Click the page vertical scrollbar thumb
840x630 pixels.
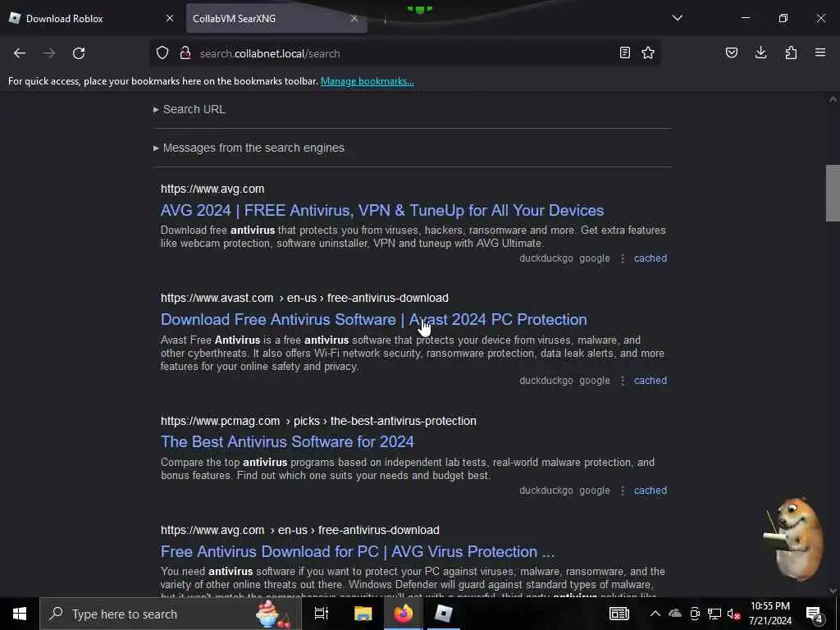tap(833, 193)
